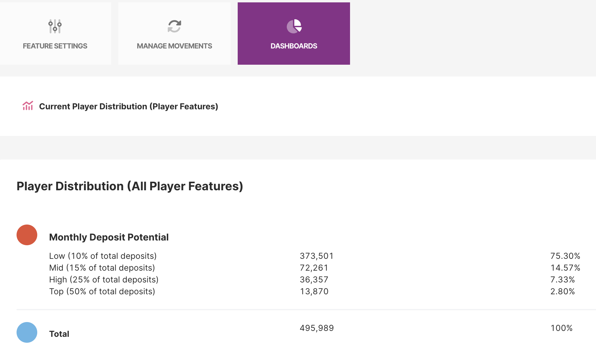Click the Current Player Distribution heading
The width and height of the screenshot is (596, 364).
128,106
